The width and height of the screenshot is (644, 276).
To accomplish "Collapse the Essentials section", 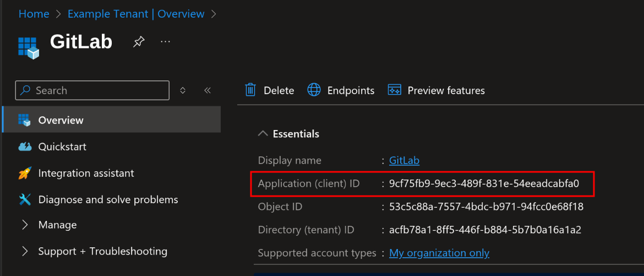I will (264, 134).
